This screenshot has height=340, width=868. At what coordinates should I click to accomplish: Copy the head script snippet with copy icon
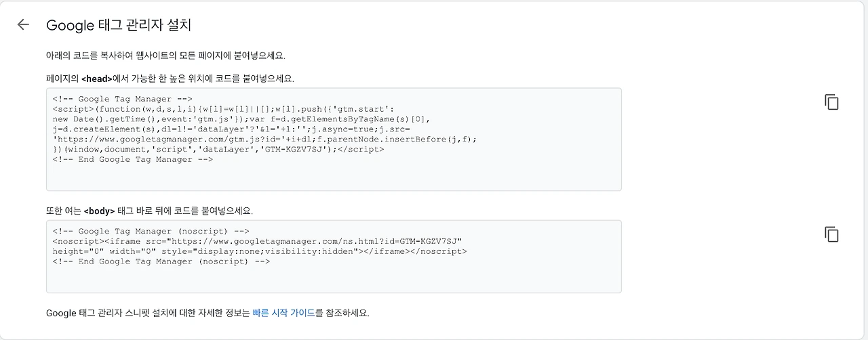pos(831,102)
